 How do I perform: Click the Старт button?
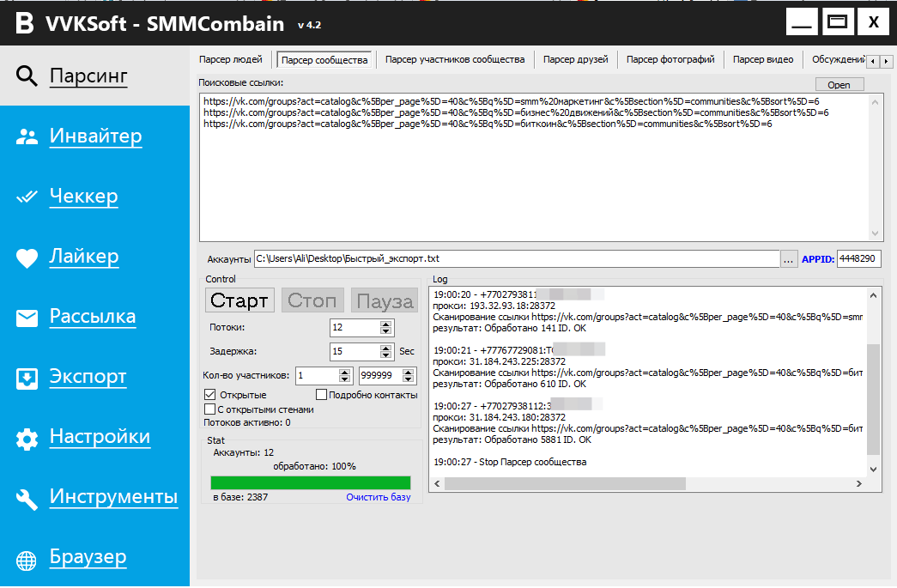coord(239,300)
